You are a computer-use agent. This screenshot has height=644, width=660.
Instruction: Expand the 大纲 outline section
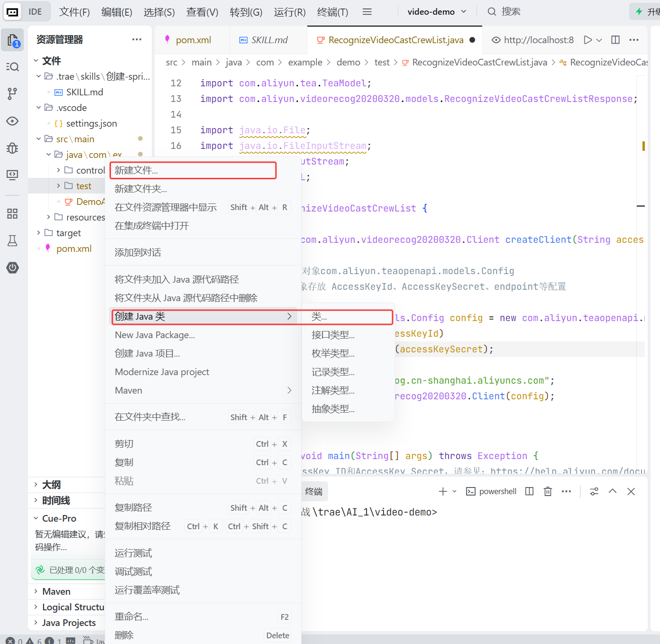36,485
